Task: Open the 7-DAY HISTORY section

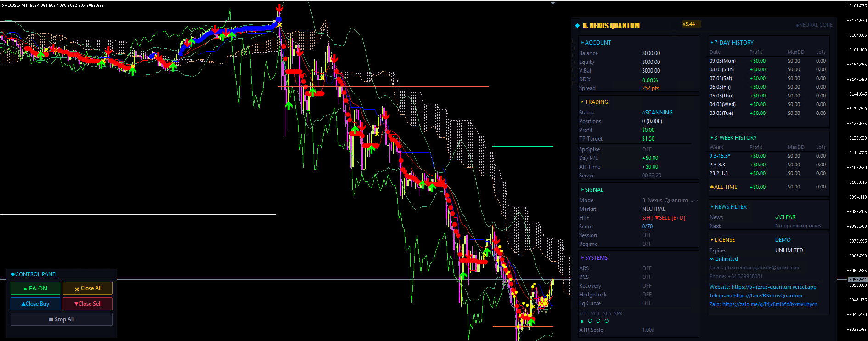Action: (x=732, y=43)
